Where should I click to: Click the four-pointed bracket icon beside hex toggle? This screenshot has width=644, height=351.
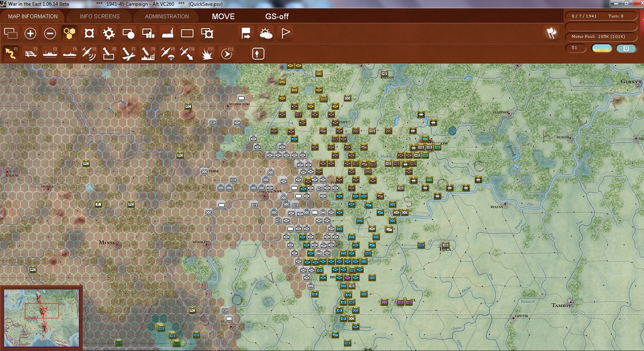[89, 33]
